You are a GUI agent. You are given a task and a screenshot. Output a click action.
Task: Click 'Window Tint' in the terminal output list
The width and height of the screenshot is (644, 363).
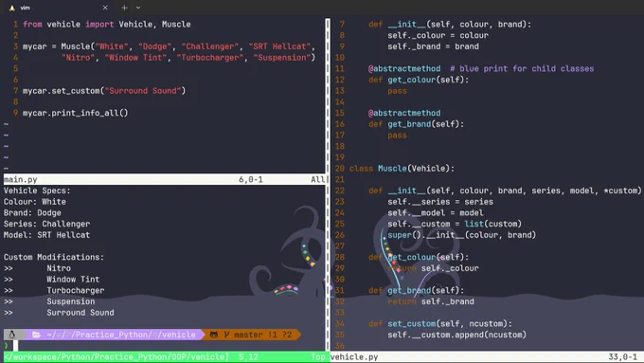pos(73,280)
